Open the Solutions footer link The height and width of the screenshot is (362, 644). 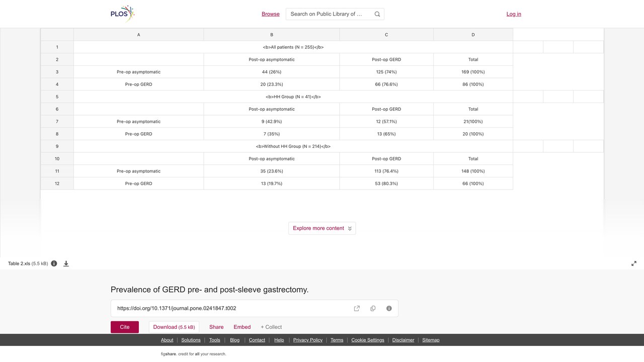191,340
